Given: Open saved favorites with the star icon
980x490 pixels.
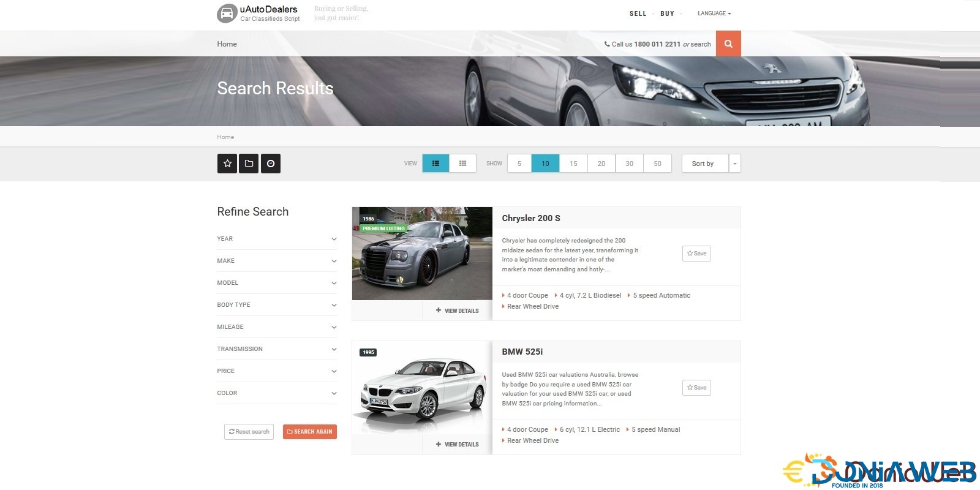Looking at the screenshot, I should 227,164.
